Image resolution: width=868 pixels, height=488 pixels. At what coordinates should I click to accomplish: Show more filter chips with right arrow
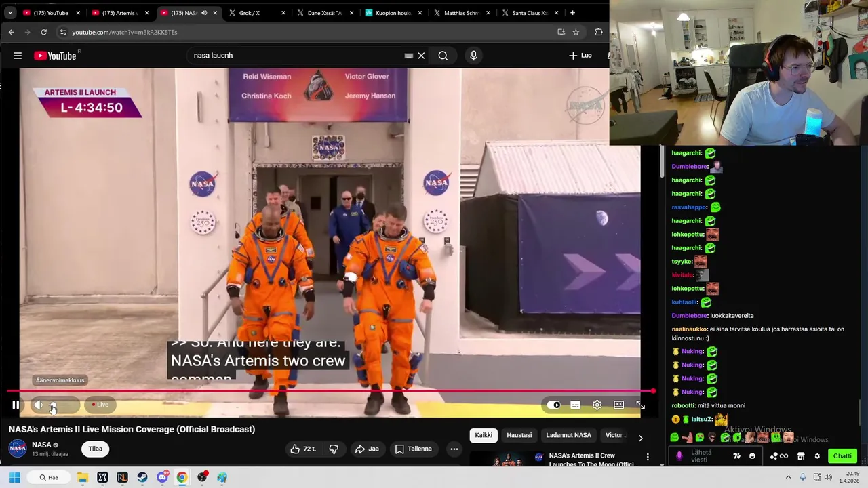pos(640,437)
